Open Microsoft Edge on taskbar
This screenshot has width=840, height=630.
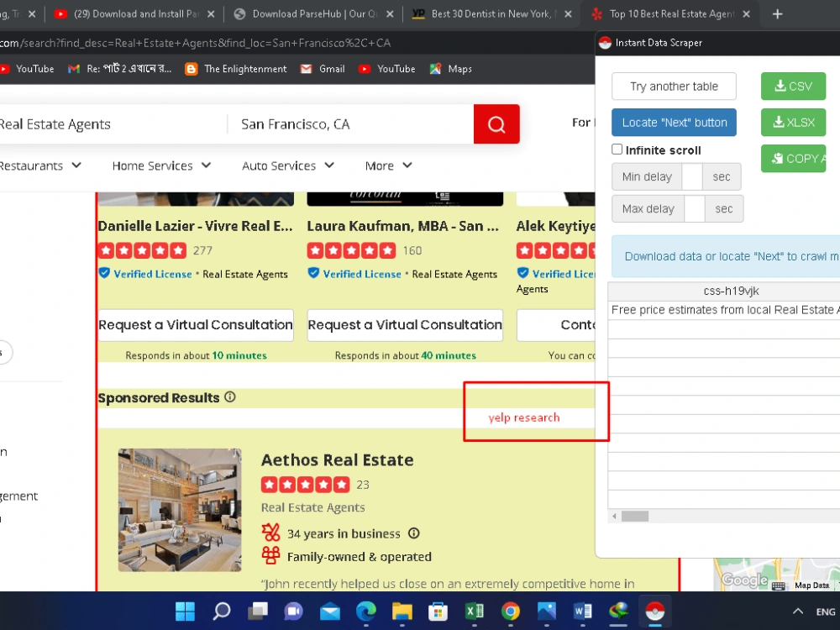pos(366,612)
